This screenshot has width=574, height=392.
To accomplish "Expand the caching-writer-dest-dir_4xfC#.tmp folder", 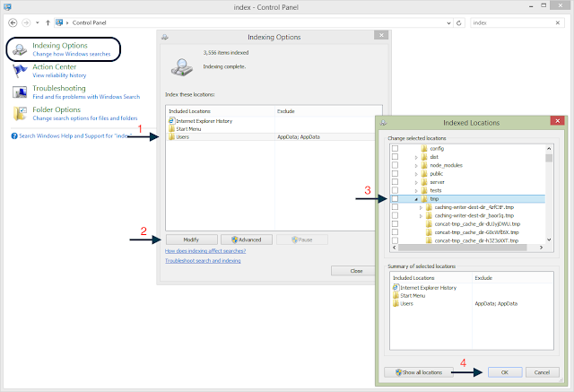I will click(421, 207).
